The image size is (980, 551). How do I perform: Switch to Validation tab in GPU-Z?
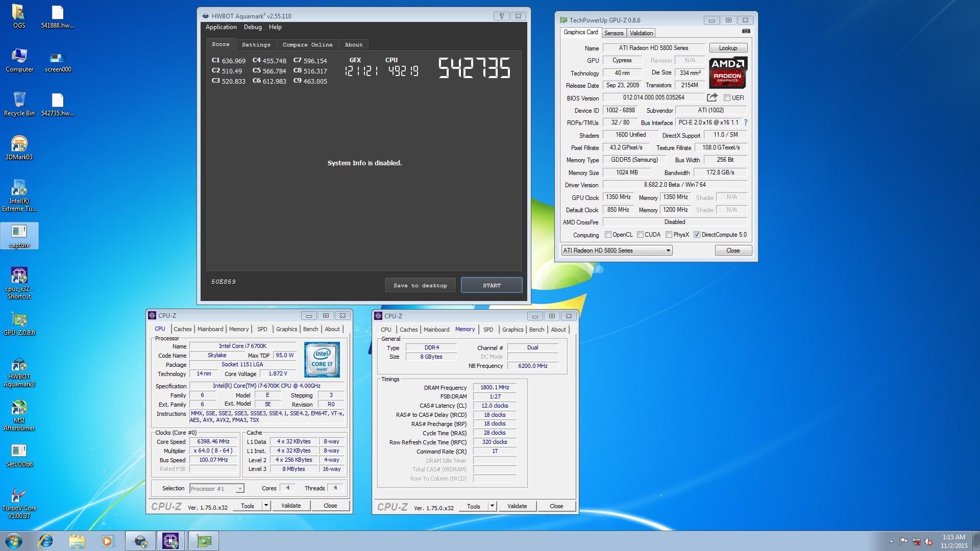[641, 33]
